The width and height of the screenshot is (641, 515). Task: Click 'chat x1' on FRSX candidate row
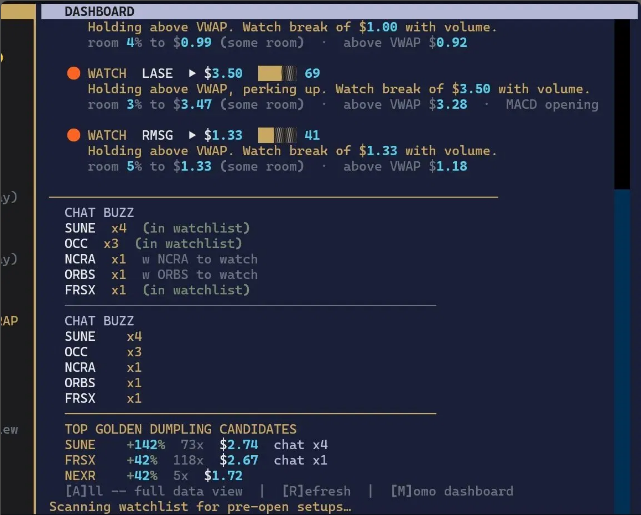pyautogui.click(x=301, y=460)
